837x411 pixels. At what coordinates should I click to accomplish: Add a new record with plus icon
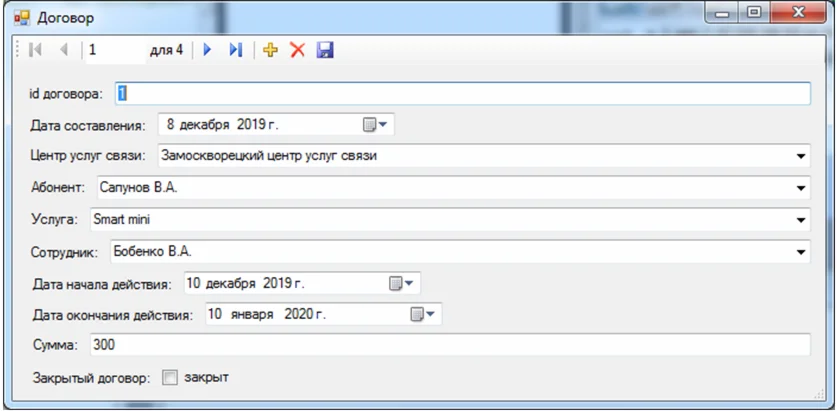tap(271, 50)
